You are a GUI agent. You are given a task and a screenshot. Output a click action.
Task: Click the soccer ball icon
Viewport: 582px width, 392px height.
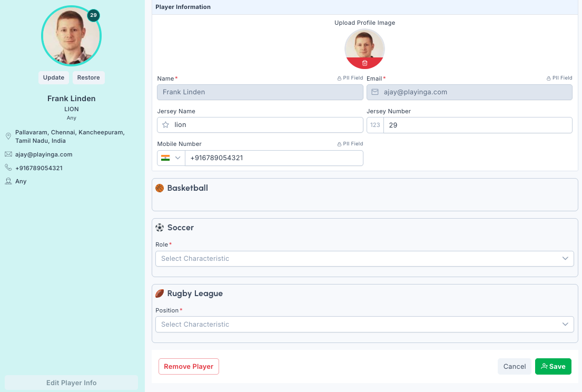tap(160, 228)
